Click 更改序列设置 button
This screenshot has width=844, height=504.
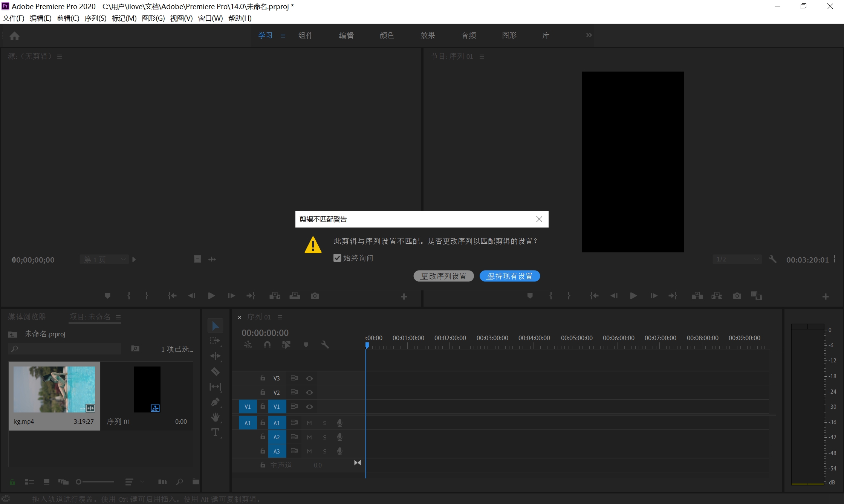tap(443, 276)
